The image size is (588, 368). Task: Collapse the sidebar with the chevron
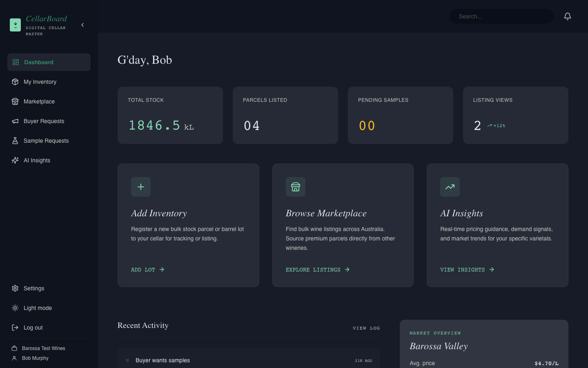point(82,25)
